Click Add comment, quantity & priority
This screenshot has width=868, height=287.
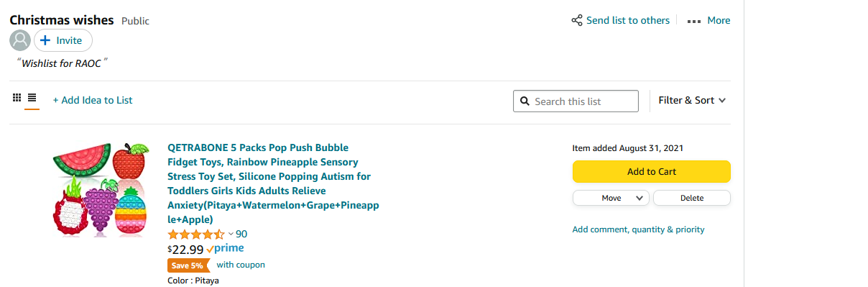[638, 229]
